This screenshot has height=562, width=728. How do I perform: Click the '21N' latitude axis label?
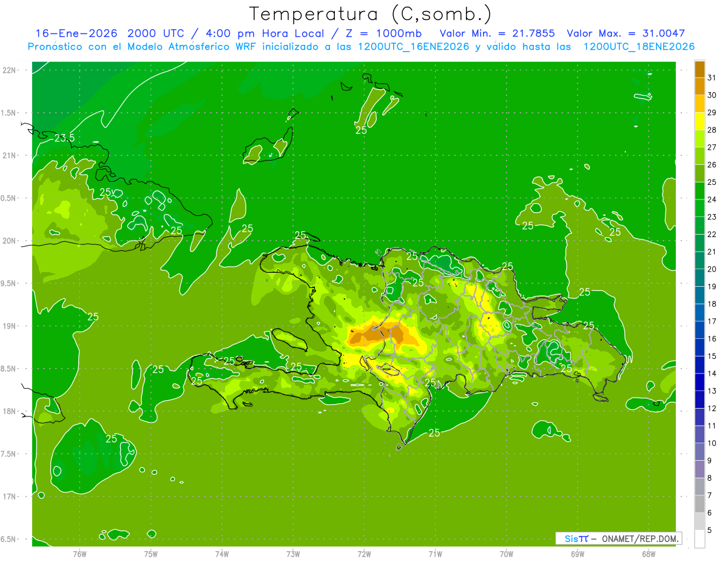tap(8, 156)
